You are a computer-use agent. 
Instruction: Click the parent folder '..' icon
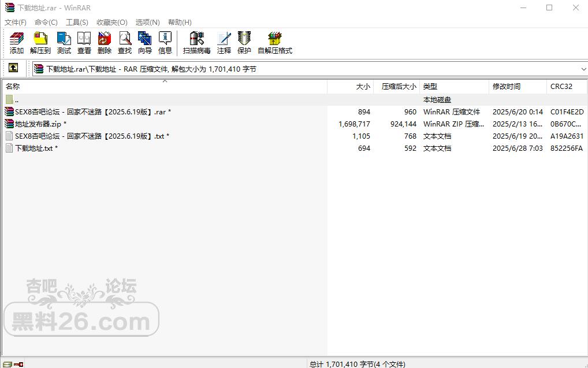[x=9, y=99]
